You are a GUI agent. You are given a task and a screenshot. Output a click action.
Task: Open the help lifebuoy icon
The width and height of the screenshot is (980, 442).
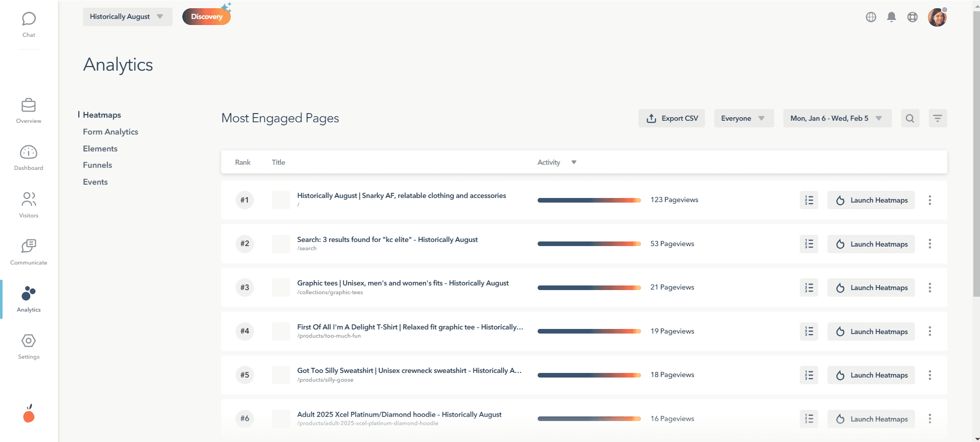[912, 17]
